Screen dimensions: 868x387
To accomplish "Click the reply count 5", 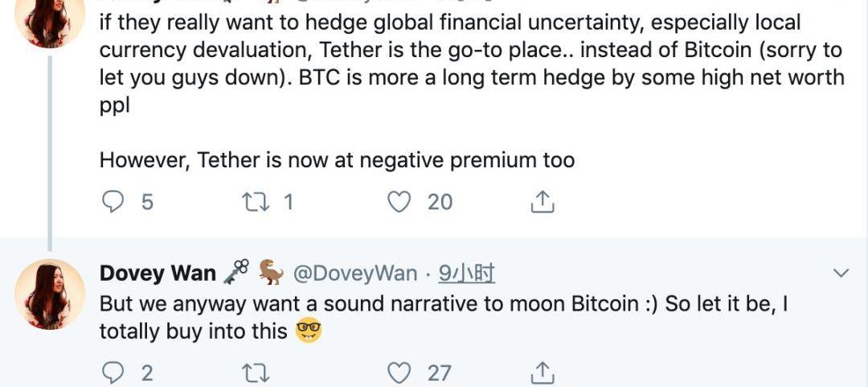I will (147, 201).
